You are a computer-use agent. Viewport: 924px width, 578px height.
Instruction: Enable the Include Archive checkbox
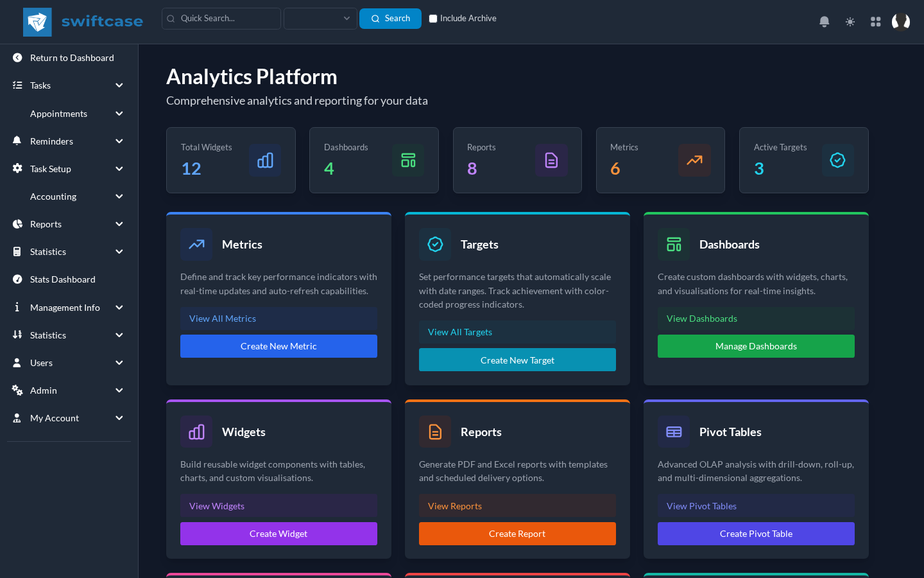433,19
